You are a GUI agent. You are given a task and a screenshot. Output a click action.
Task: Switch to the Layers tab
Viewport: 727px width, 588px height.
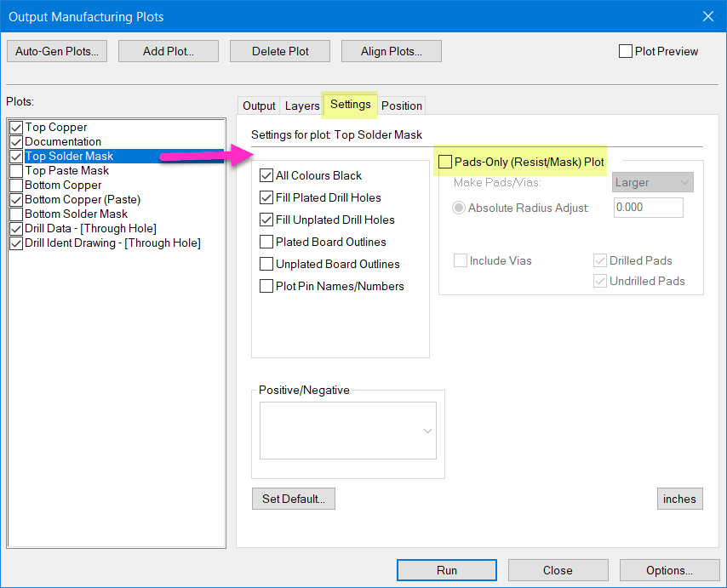pos(302,106)
